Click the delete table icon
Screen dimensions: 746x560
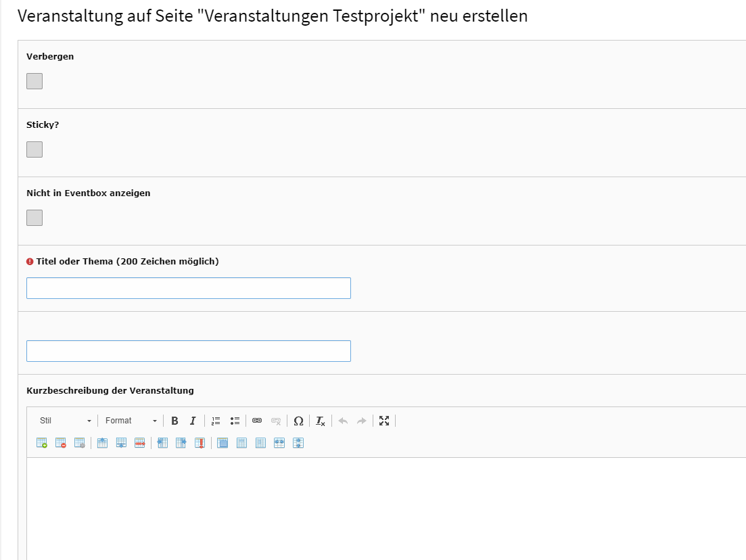61,443
